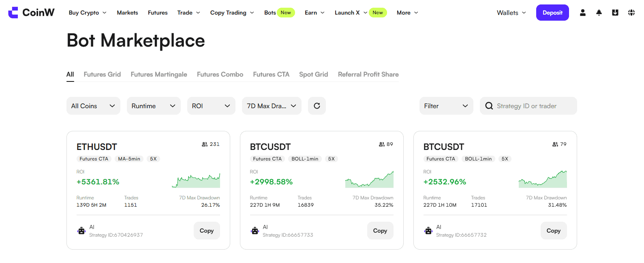The height and width of the screenshot is (263, 644).
Task: Expand the More menu
Action: click(407, 13)
